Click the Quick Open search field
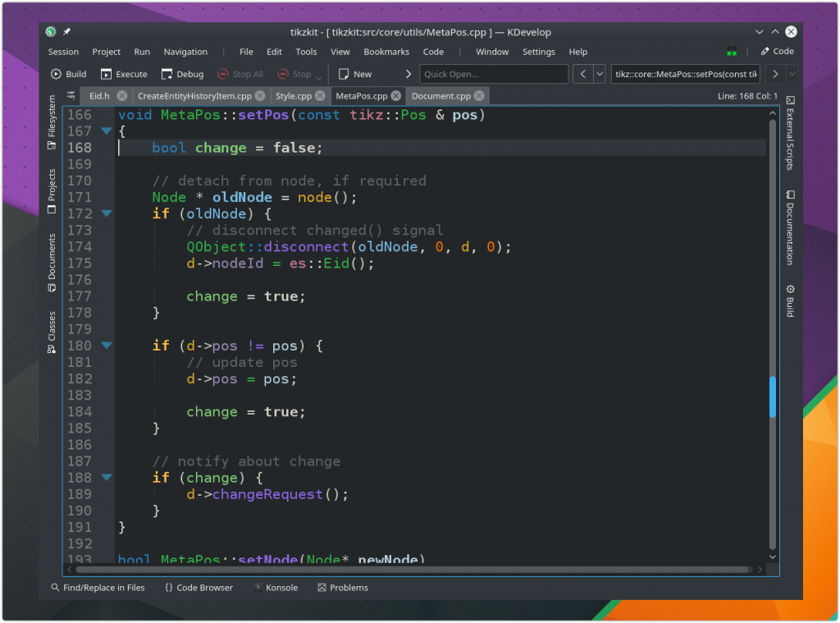 click(493, 74)
